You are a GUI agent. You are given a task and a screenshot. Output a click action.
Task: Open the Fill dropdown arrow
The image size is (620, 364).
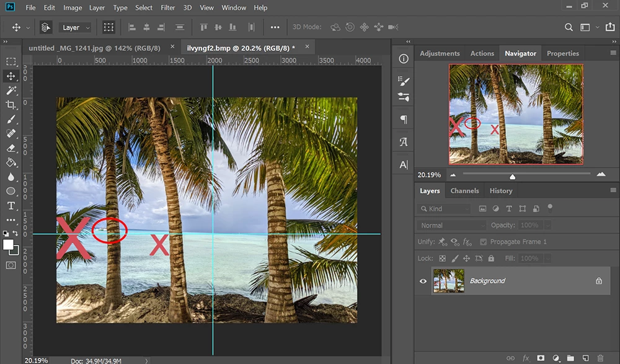pos(547,259)
